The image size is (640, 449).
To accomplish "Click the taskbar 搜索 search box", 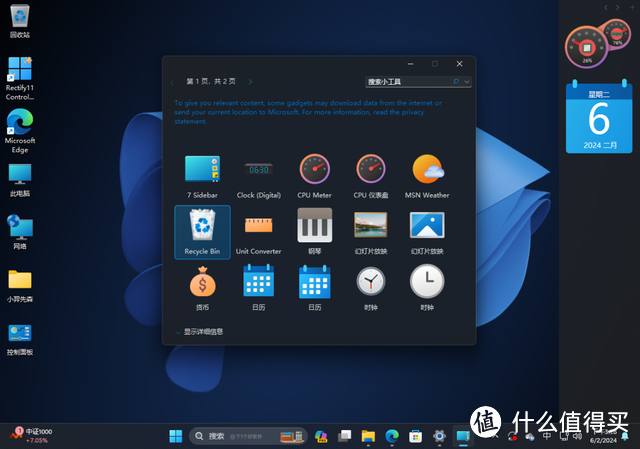I will (248, 436).
